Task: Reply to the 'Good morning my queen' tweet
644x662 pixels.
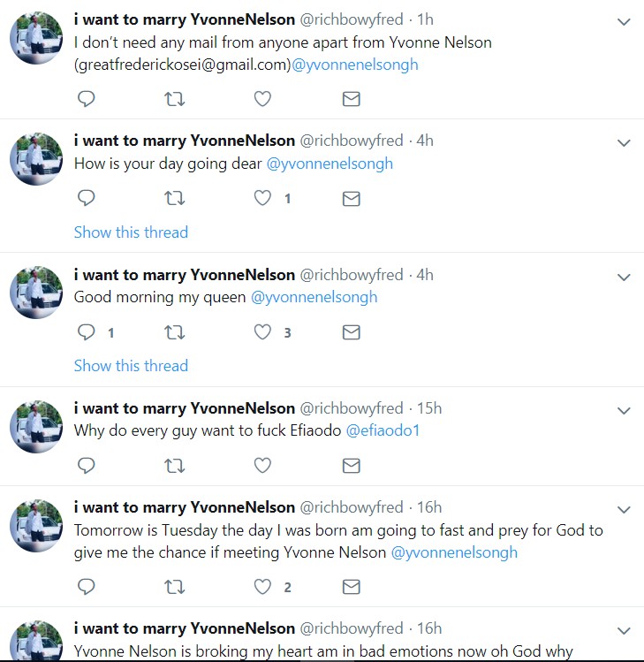Action: (x=86, y=331)
